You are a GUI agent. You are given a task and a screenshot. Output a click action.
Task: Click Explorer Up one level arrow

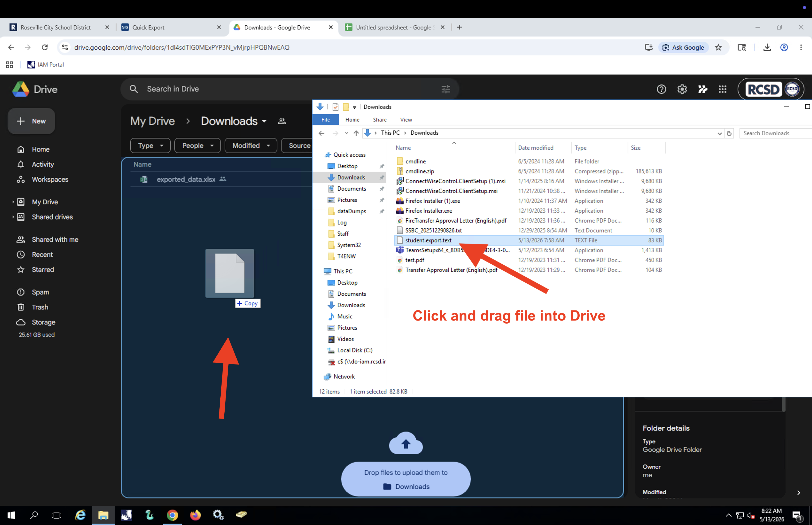(356, 133)
